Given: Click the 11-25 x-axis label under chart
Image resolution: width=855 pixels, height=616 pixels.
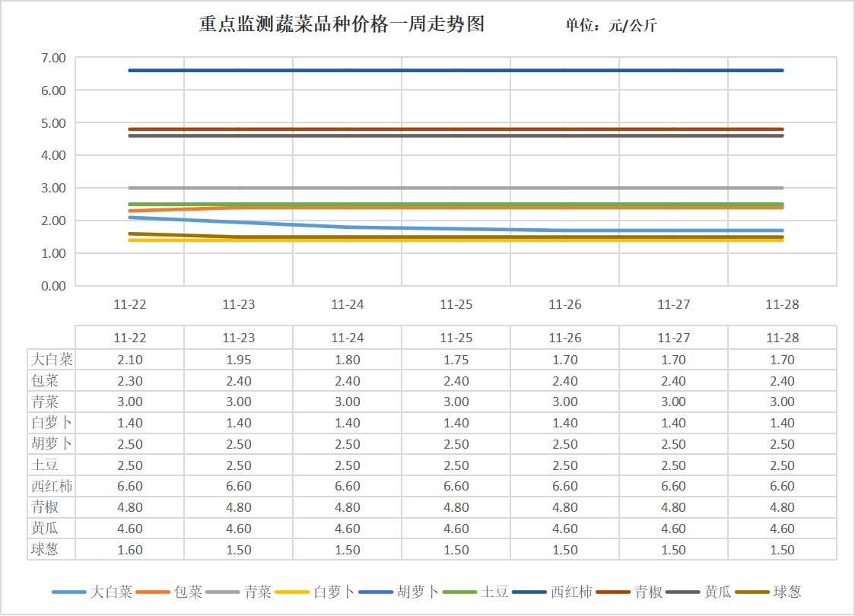Looking at the screenshot, I should click(456, 304).
